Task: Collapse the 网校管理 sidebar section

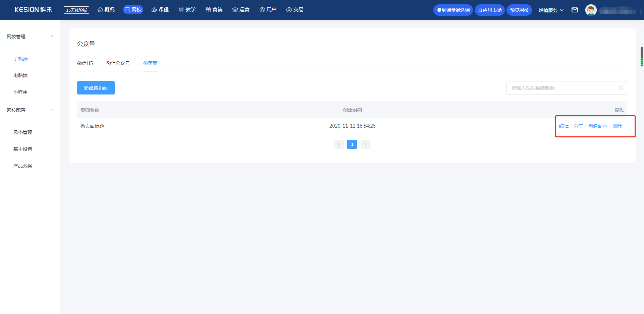Action: (51, 36)
